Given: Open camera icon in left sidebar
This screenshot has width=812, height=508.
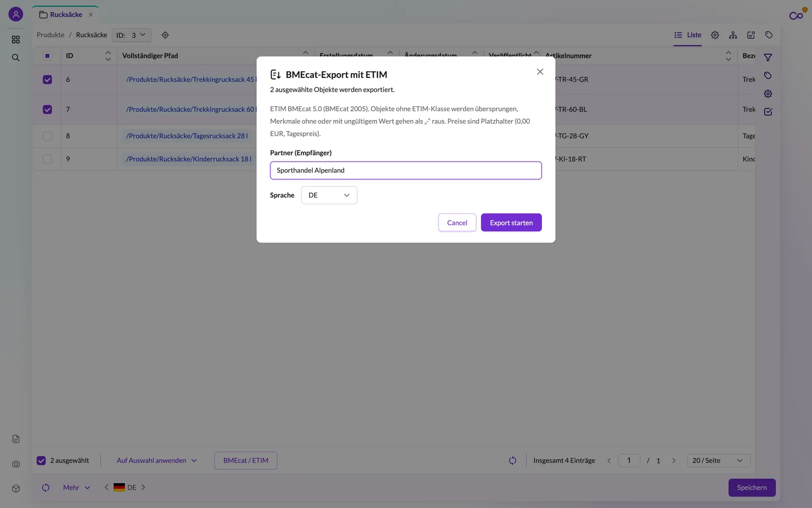Looking at the screenshot, I should 16,464.
